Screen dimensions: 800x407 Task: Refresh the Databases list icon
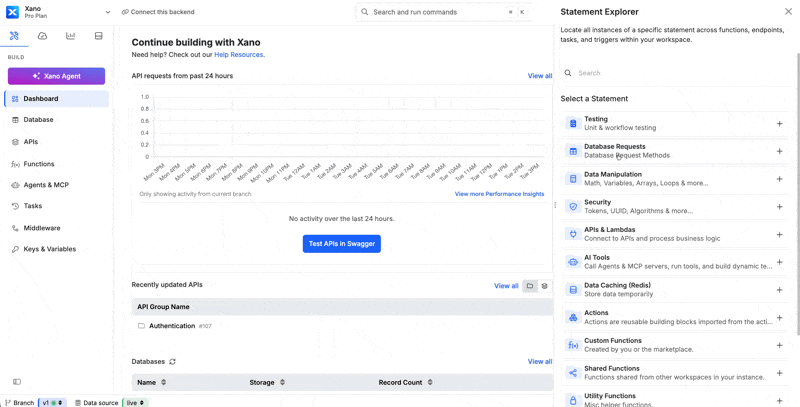(x=172, y=362)
